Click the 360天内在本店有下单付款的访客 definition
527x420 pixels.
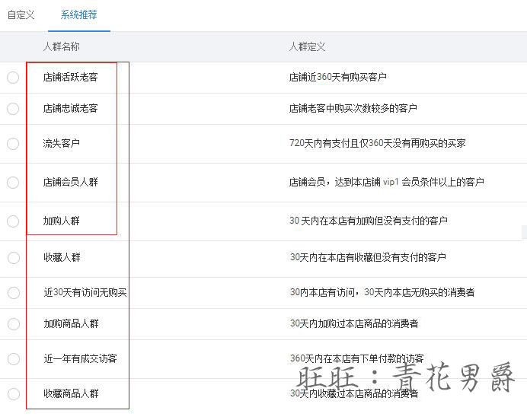(x=356, y=359)
